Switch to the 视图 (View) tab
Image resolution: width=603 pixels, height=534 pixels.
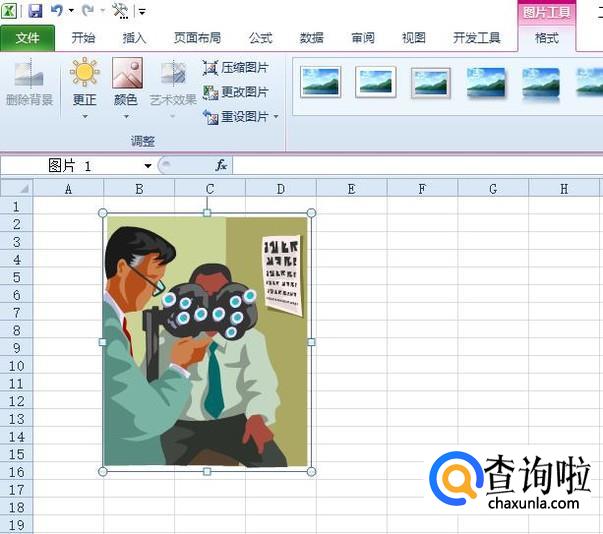tap(414, 38)
